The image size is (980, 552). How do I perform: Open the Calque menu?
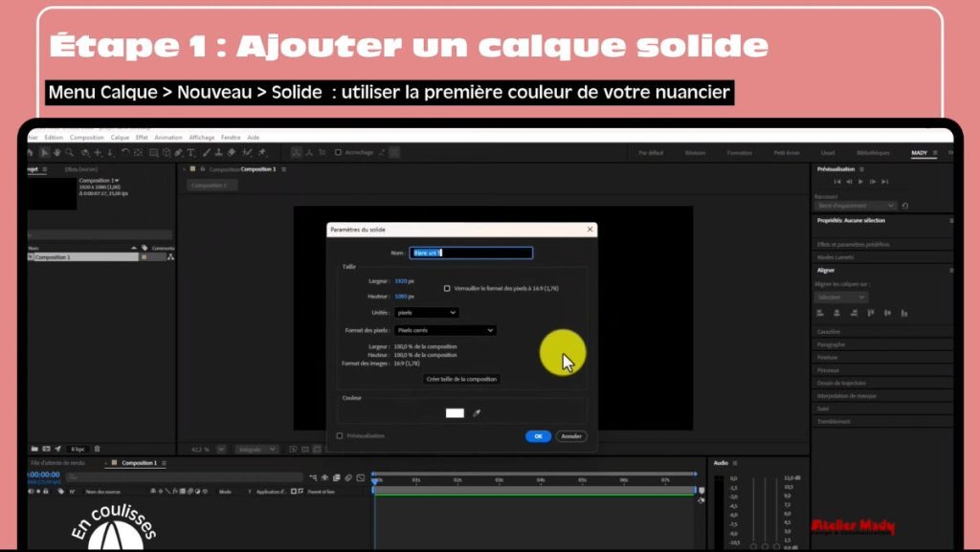tap(120, 138)
